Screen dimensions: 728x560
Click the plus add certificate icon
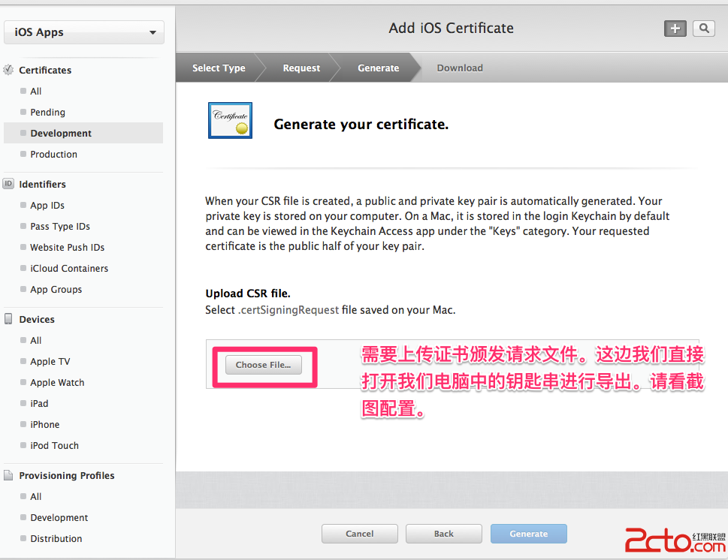coord(675,29)
